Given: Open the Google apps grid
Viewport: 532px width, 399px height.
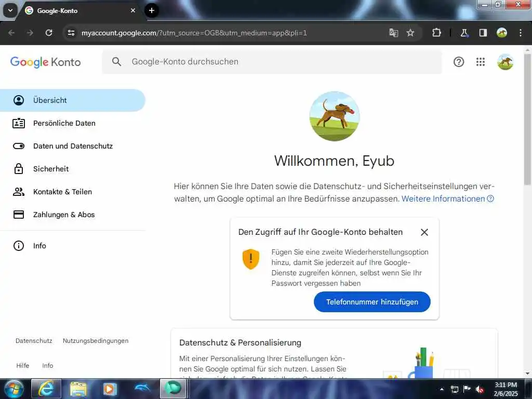Looking at the screenshot, I should [x=480, y=62].
